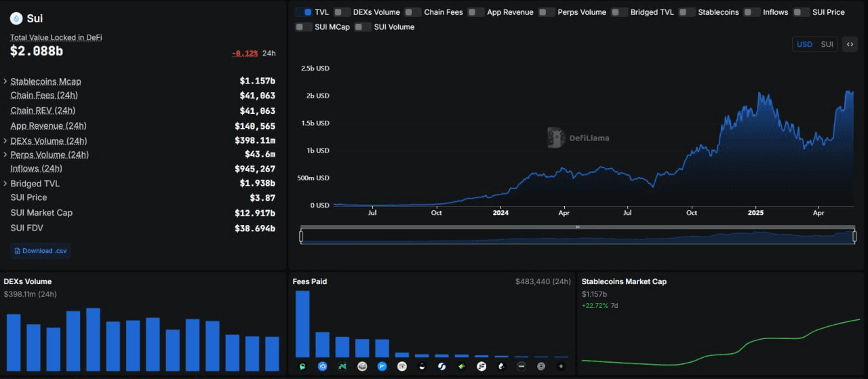
Task: Expand the Perps Volume (24h) row chevron
Action: tap(5, 155)
